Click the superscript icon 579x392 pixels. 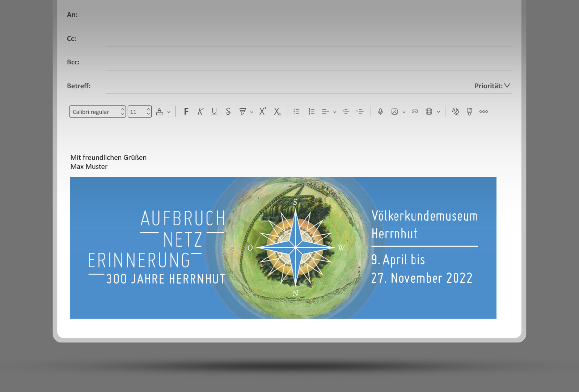[263, 111]
